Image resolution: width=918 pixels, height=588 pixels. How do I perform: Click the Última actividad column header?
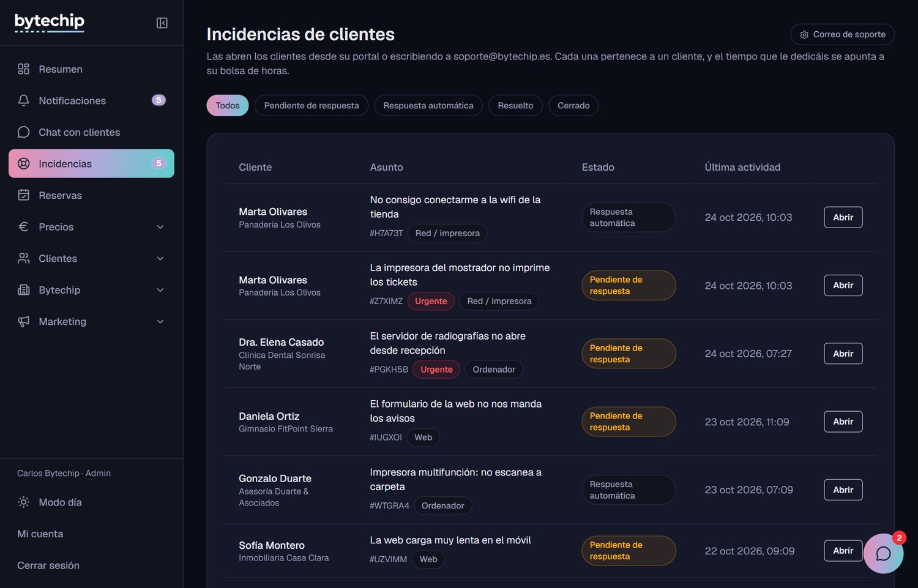742,167
